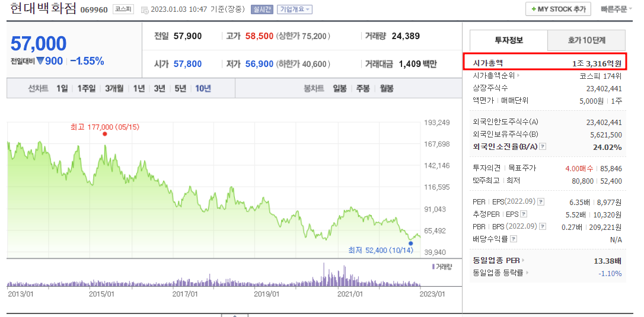Select the 3개월 line chart period
This screenshot has height=317, width=644.
[x=114, y=88]
